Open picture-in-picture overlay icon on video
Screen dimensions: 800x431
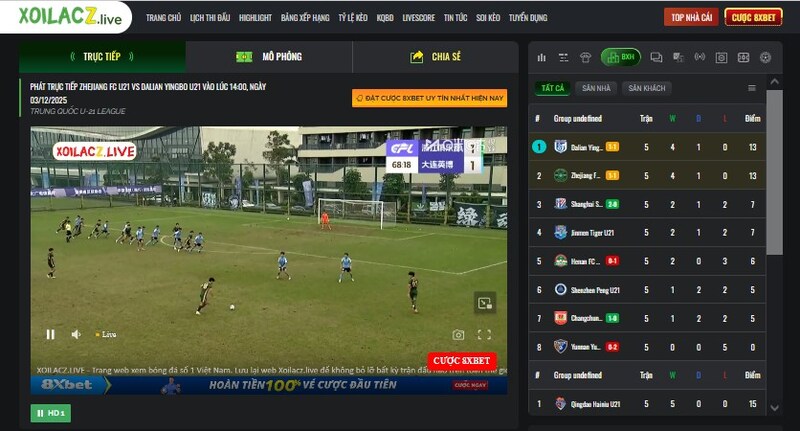484,303
